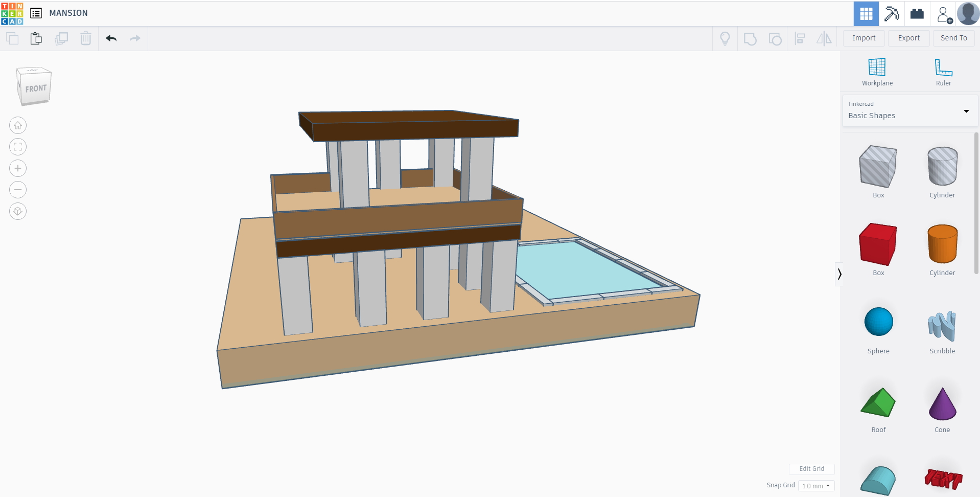Undo the last action
This screenshot has width=980, height=497.
(x=110, y=38)
